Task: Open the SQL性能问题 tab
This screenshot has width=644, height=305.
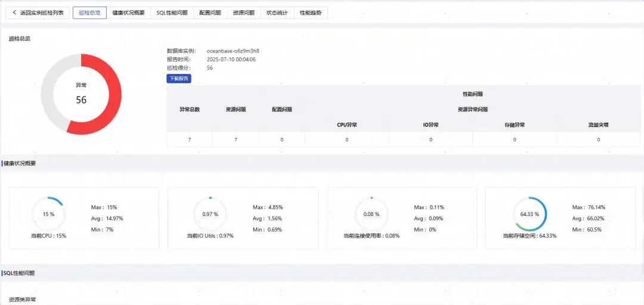Action: [172, 13]
